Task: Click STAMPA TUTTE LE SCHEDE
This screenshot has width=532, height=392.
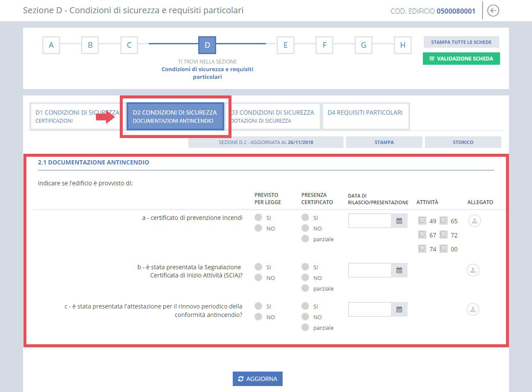Action: tap(461, 42)
